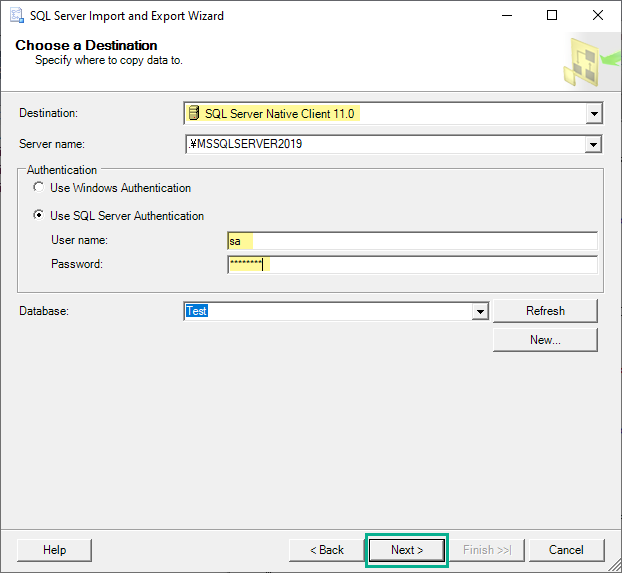The height and width of the screenshot is (573, 622).
Task: Expand the Server name dropdown arrow
Action: [x=593, y=144]
